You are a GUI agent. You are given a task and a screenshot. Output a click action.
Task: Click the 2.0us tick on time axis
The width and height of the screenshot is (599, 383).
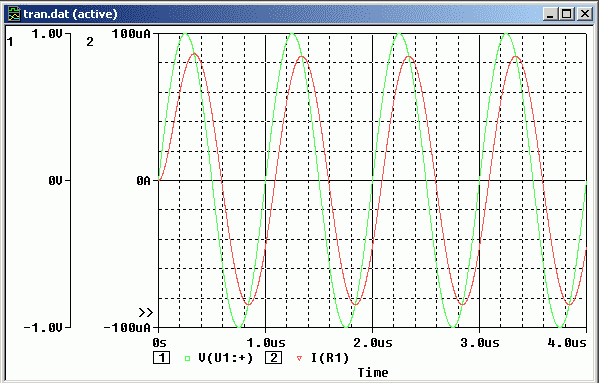[373, 343]
